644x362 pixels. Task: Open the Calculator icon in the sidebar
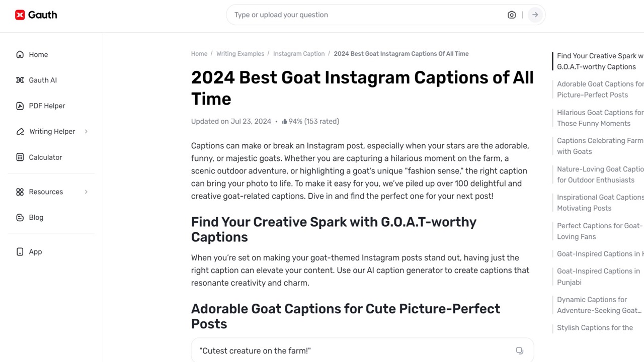(x=20, y=157)
